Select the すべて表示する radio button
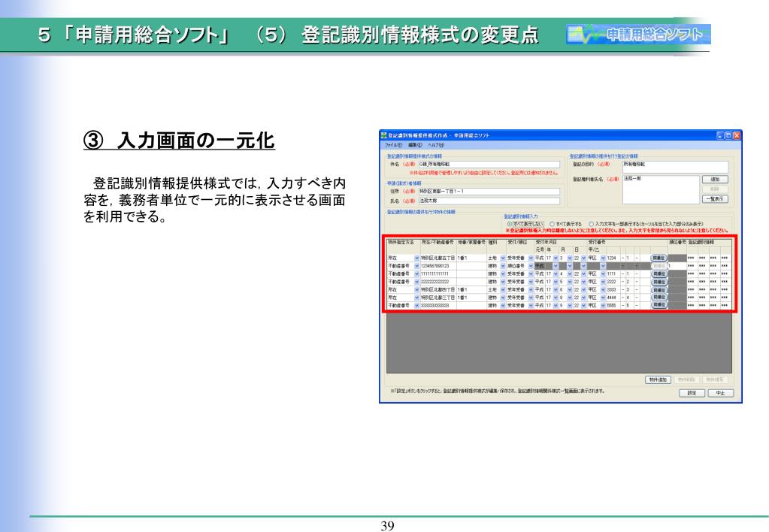This screenshot has width=769, height=532. coord(552,224)
